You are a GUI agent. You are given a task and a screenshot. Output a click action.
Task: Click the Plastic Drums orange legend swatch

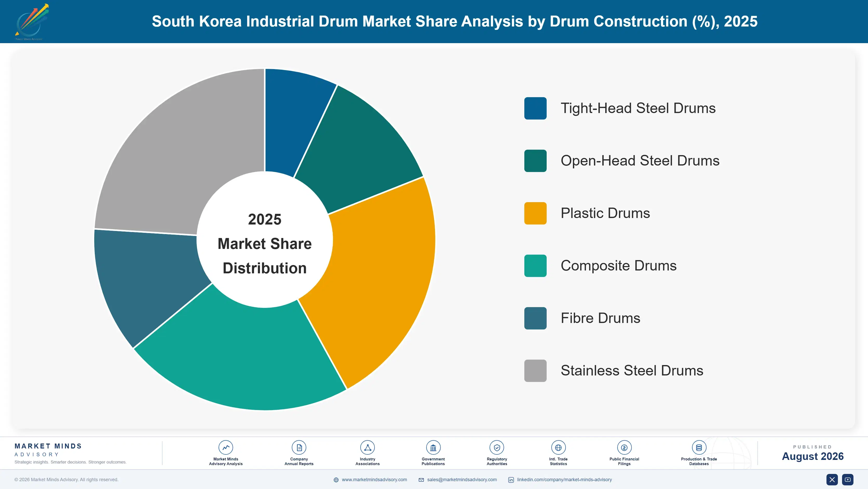click(x=535, y=213)
